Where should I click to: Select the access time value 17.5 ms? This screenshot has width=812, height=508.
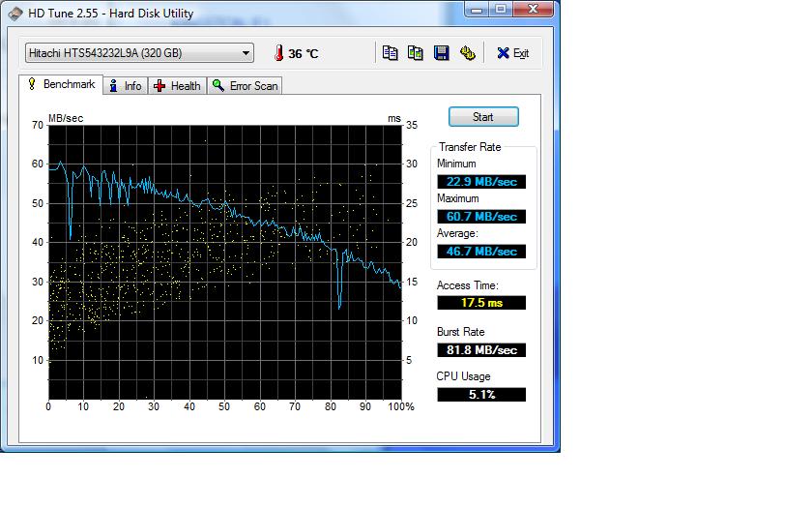click(481, 303)
